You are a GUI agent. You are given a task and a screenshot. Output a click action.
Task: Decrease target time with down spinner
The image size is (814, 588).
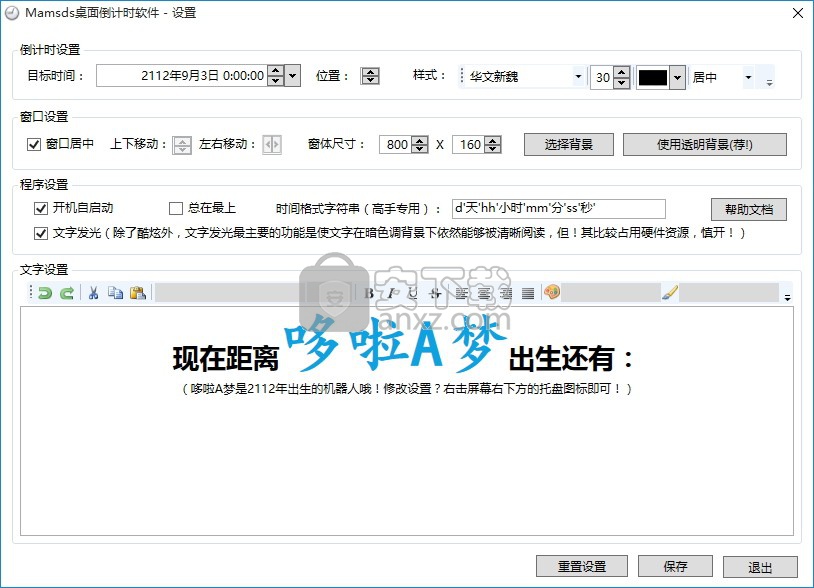pos(276,81)
